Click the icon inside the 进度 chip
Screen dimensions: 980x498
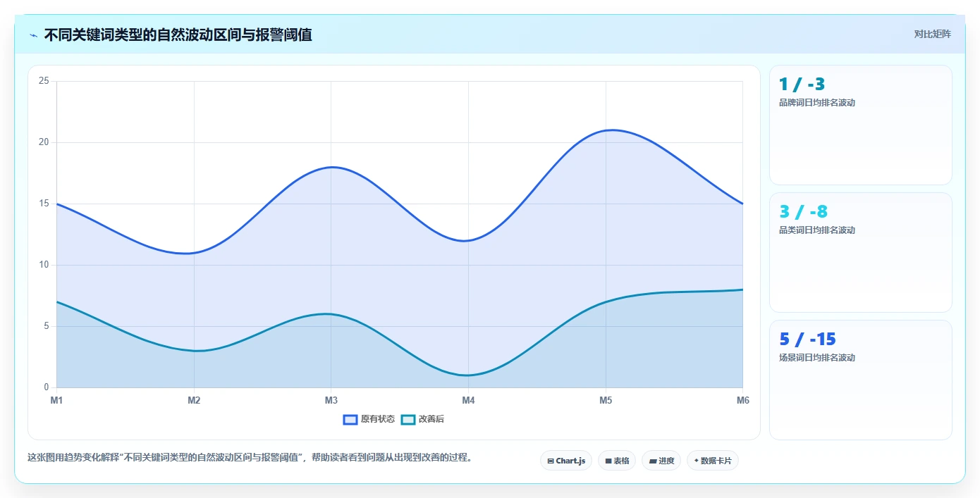653,461
